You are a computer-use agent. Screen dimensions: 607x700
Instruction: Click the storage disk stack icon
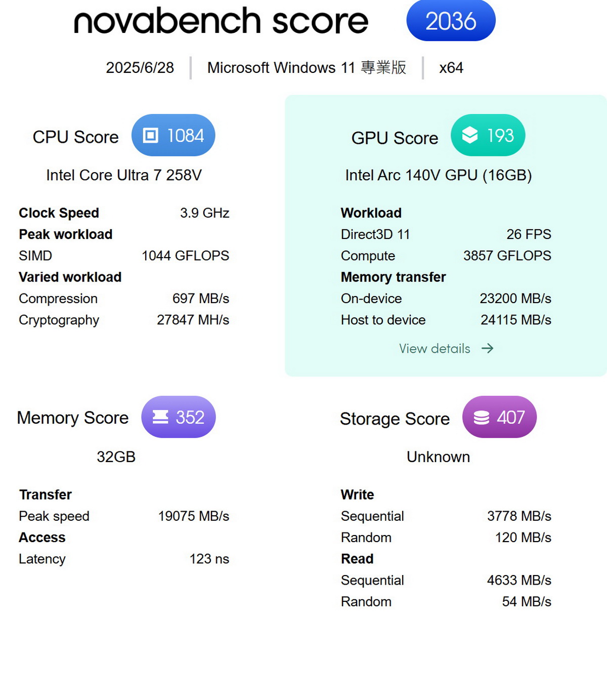tap(482, 418)
